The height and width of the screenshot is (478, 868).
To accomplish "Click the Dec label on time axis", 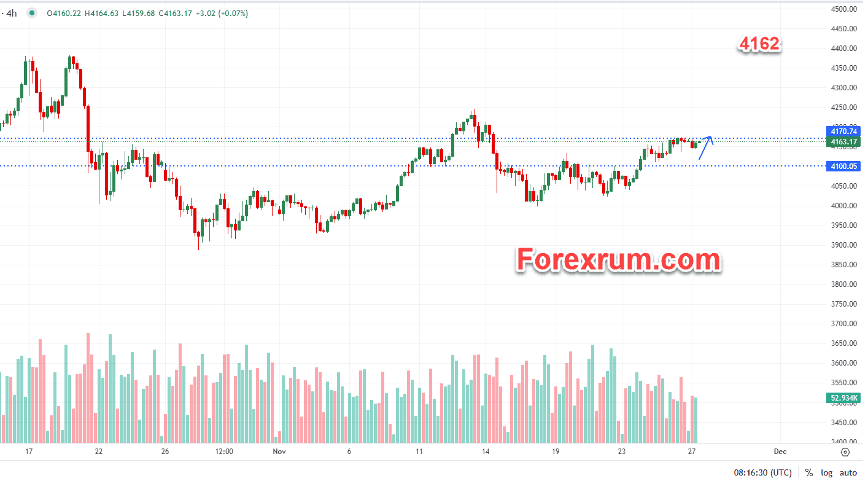I will [x=780, y=452].
